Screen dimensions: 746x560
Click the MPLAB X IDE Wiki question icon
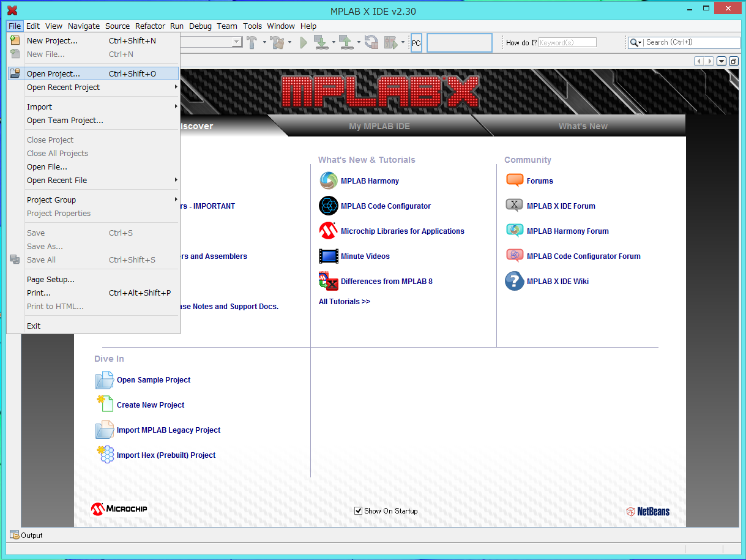coord(515,282)
